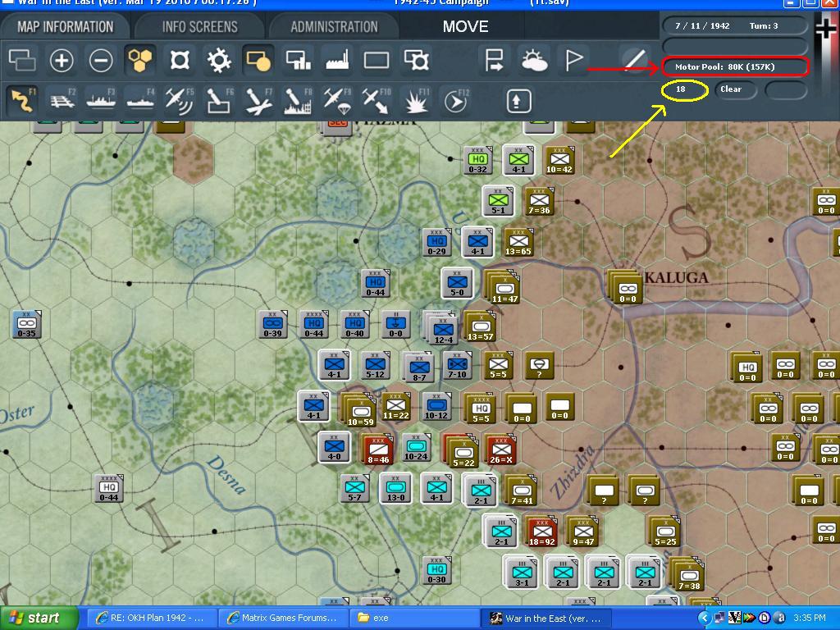Select the blue 7-10 unit counter
Screen dimensions: 840x630
457,365
